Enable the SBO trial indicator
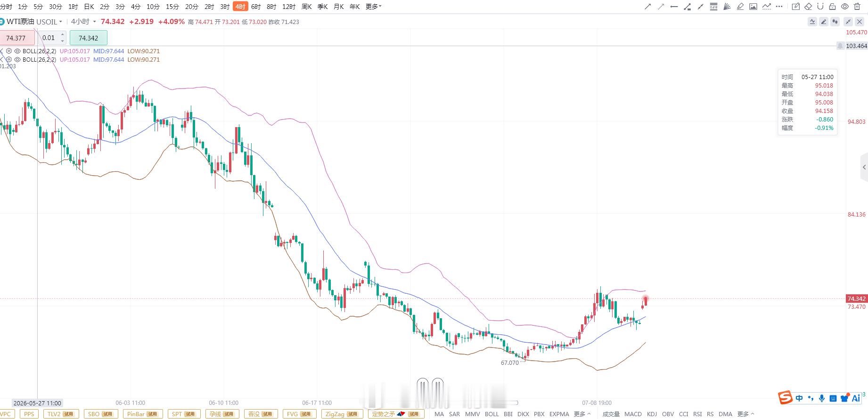Image resolution: width=868 pixels, height=419 pixels. point(100,414)
